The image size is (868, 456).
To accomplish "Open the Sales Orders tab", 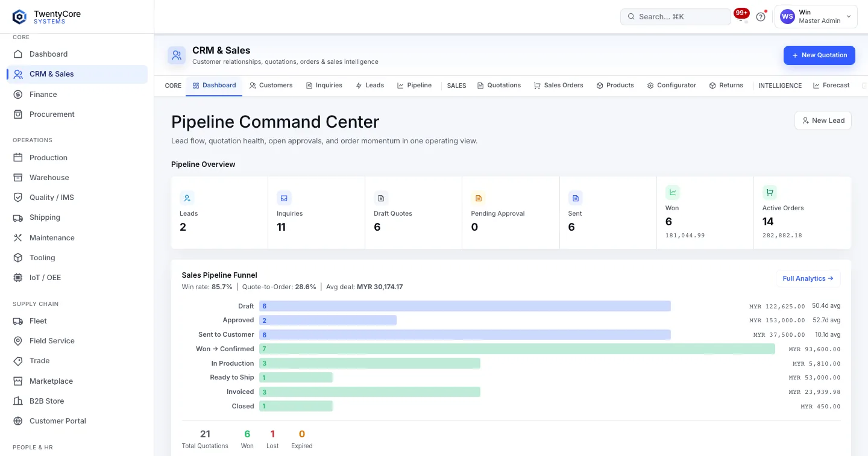I will pos(559,86).
